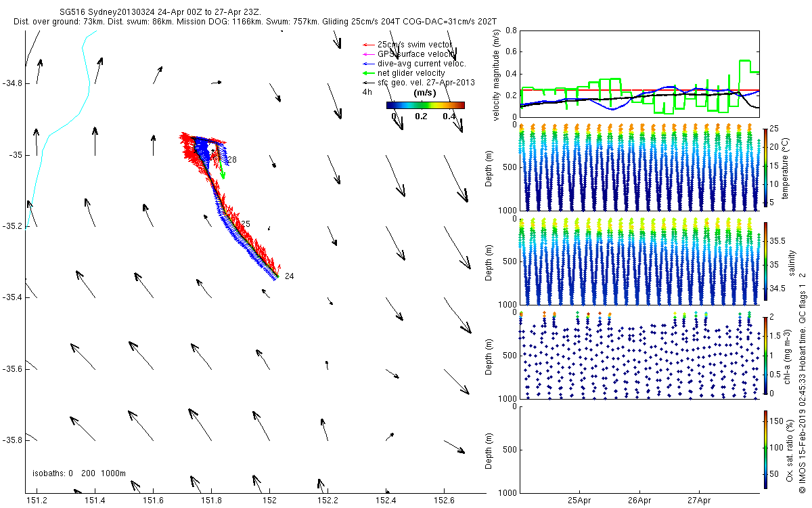This screenshot has width=812, height=508.
Task: Click the black arrow marker beside 'sfc geo. vel.'
Action: [x=369, y=82]
